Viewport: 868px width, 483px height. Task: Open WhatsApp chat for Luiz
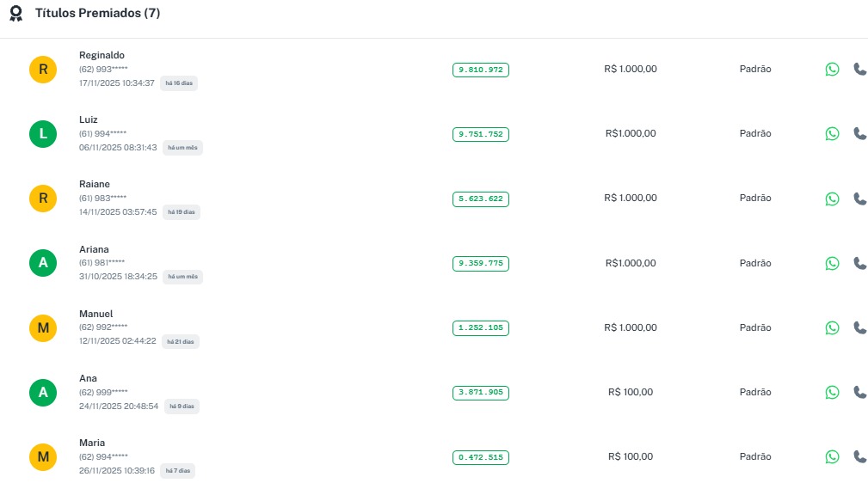pos(832,134)
